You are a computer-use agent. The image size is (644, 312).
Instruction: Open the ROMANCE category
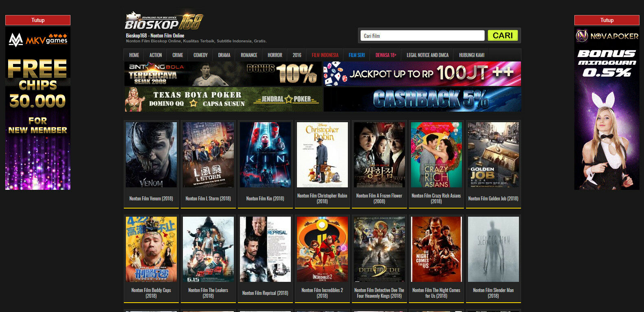[x=249, y=55]
